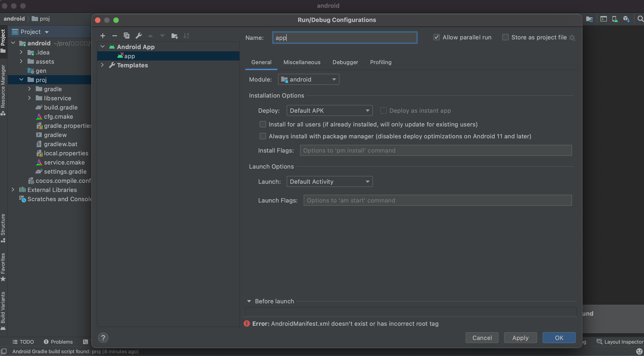This screenshot has width=644, height=356.
Task: Enable Store as project file checkbox
Action: pos(505,37)
